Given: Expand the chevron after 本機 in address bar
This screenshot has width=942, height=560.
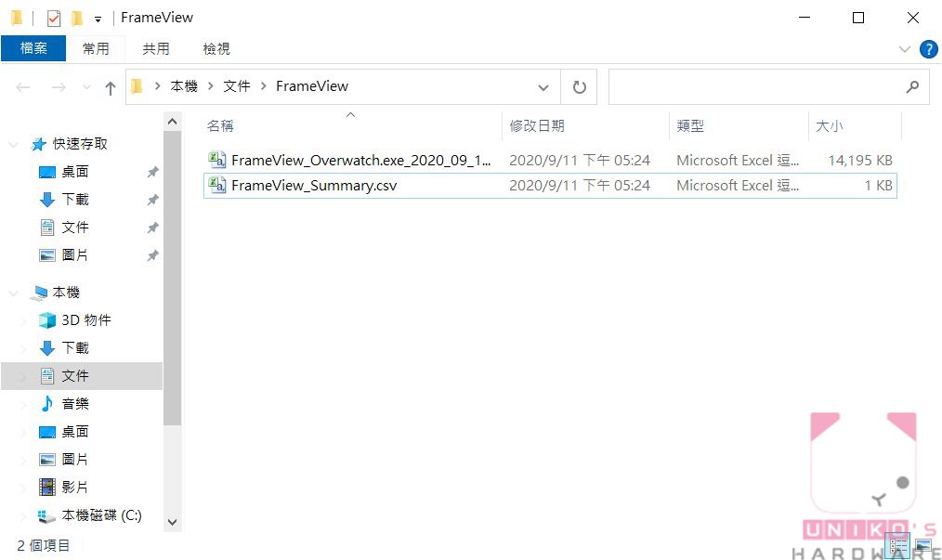Looking at the screenshot, I should 211,86.
